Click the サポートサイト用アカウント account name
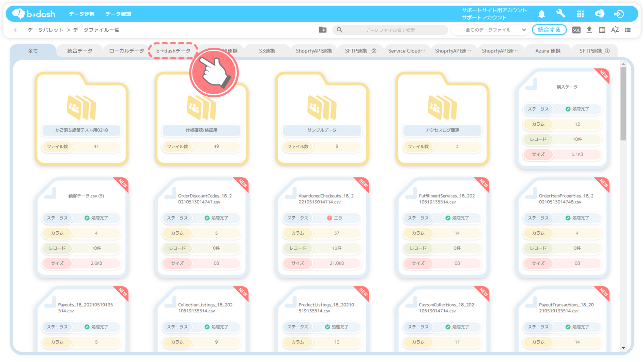 494,10
